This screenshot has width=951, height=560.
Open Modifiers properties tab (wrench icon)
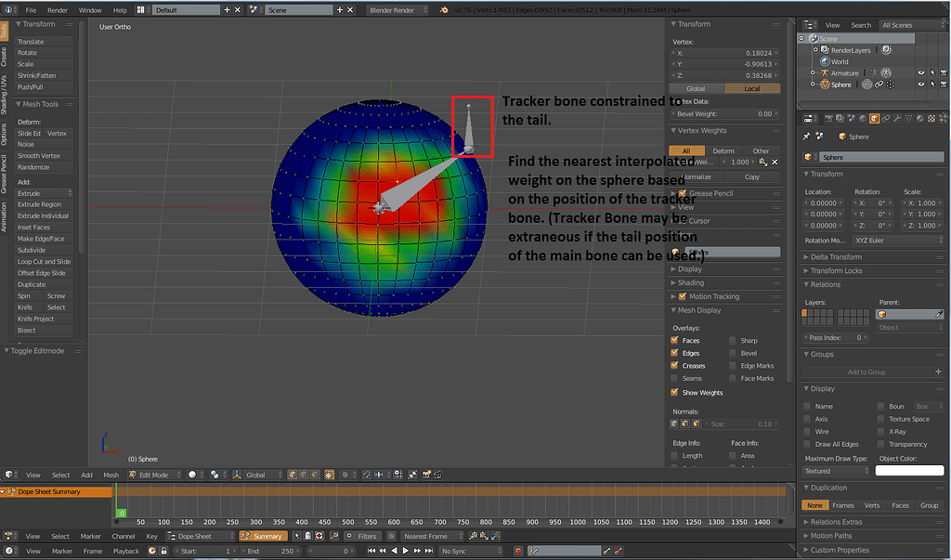(897, 118)
